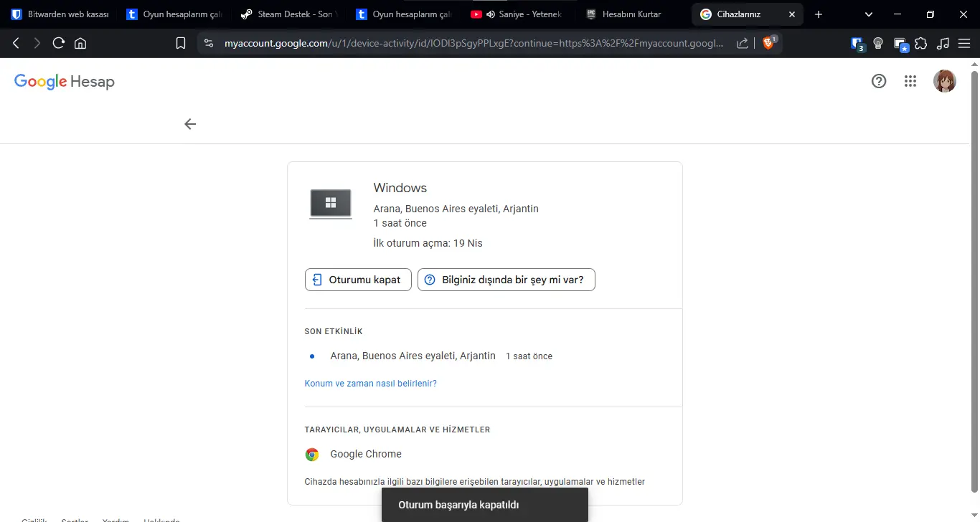Click the SON ETKİNLİK section heading

point(334,332)
